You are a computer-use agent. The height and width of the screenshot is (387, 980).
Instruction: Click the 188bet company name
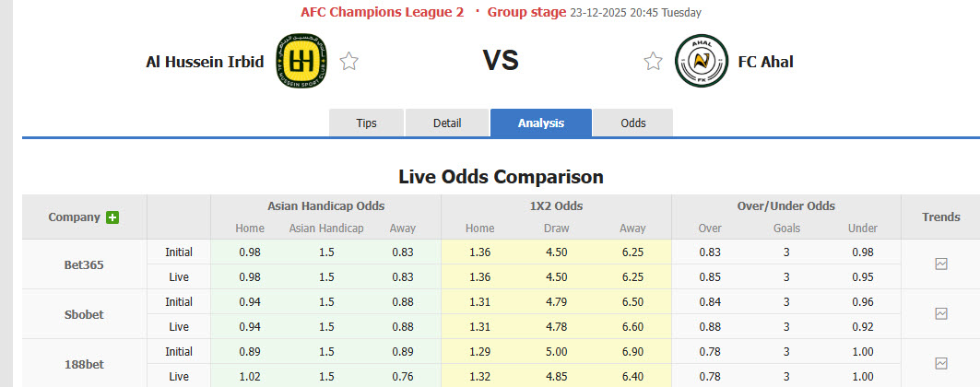point(84,363)
